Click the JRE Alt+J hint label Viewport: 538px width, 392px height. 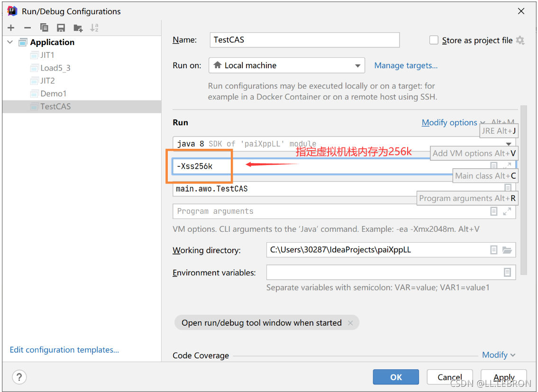pyautogui.click(x=499, y=131)
